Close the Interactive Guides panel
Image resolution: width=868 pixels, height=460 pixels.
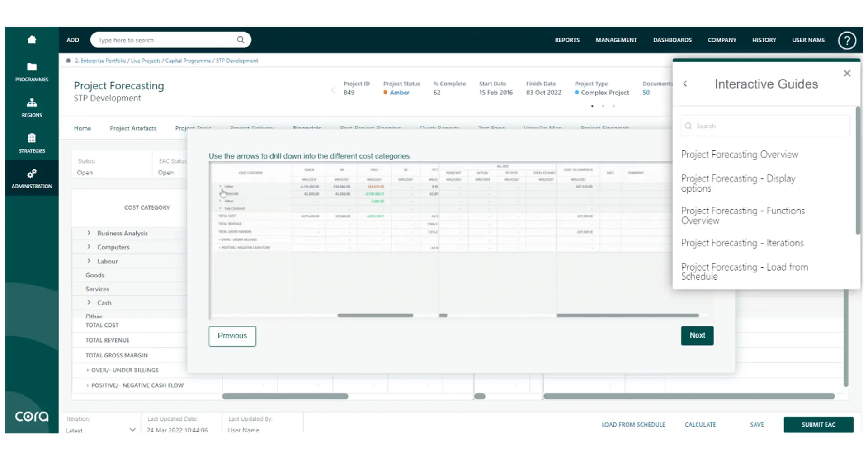[847, 73]
